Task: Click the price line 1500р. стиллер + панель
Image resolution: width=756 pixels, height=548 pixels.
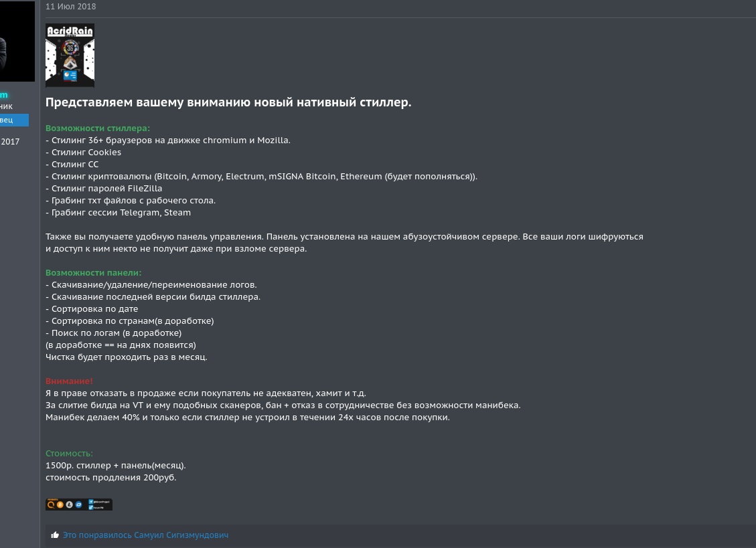Action: coord(115,466)
